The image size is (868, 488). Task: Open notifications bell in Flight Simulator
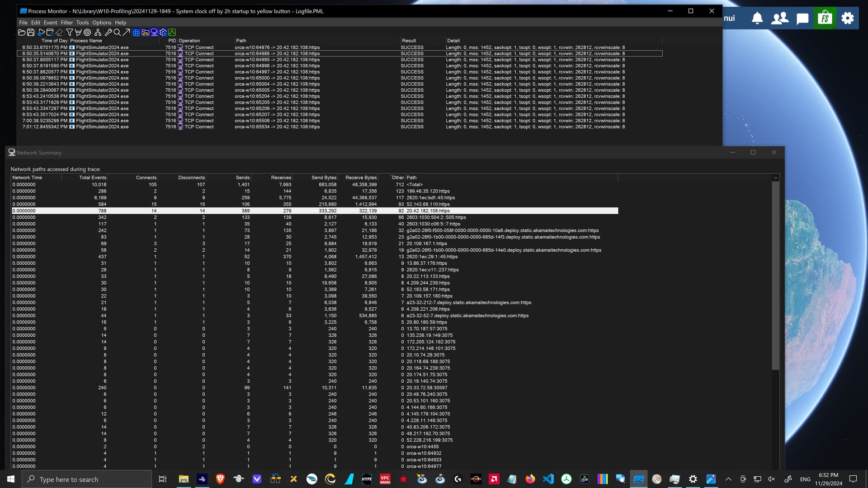tap(757, 18)
